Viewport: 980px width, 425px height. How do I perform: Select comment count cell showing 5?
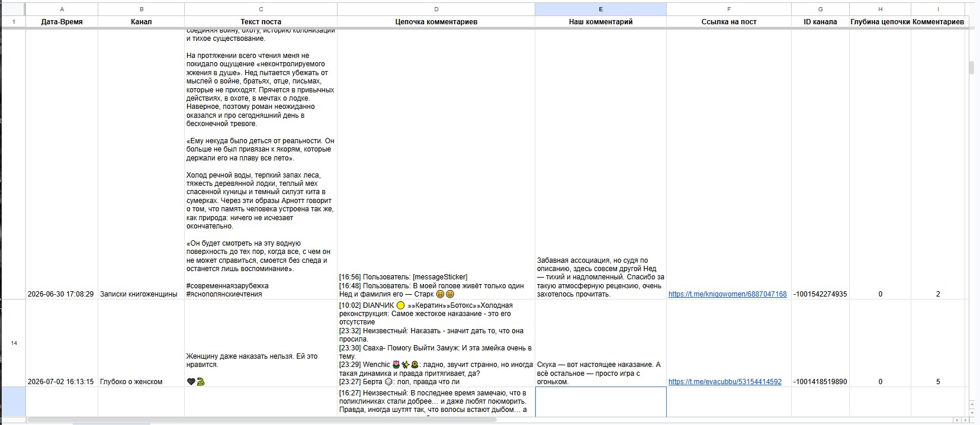tap(938, 343)
